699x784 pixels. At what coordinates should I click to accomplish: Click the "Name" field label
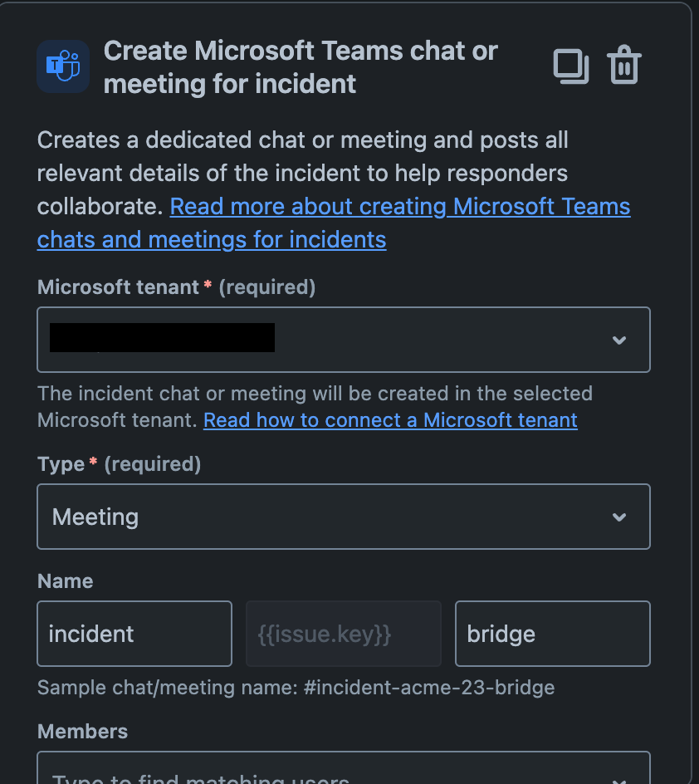tap(66, 581)
